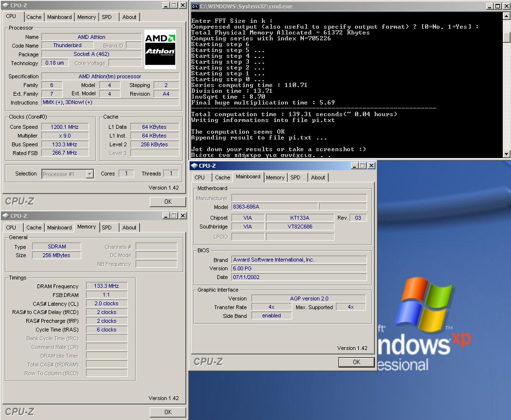511x420 pixels.
Task: Click the Graphic Interface AGP version 2.0 field
Action: click(309, 298)
